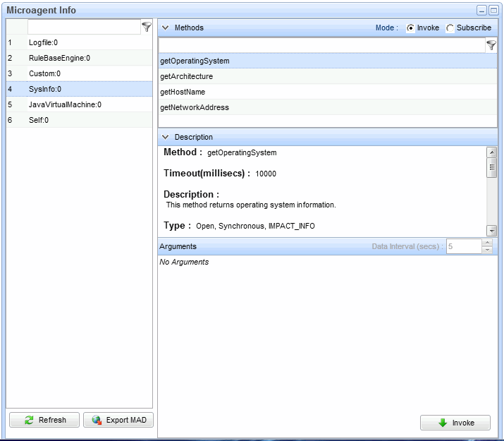
Task: Select the SysInfo:0 microagent row
Action: tap(79, 89)
